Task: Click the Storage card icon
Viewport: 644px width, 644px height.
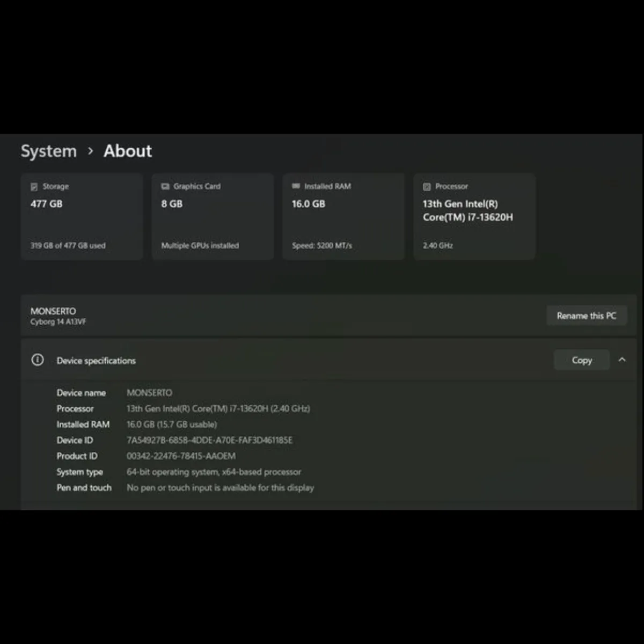Action: click(x=34, y=186)
